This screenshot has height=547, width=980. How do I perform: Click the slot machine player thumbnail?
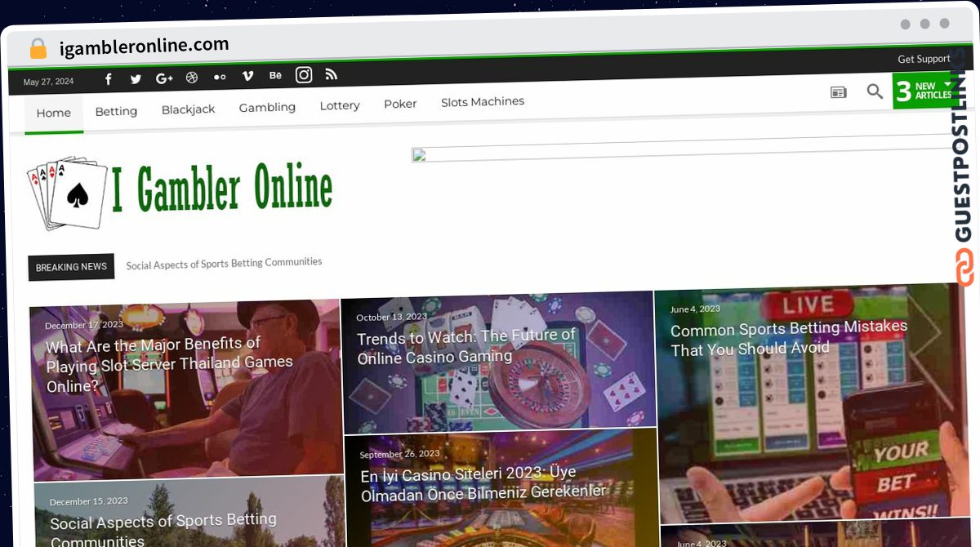(186, 390)
